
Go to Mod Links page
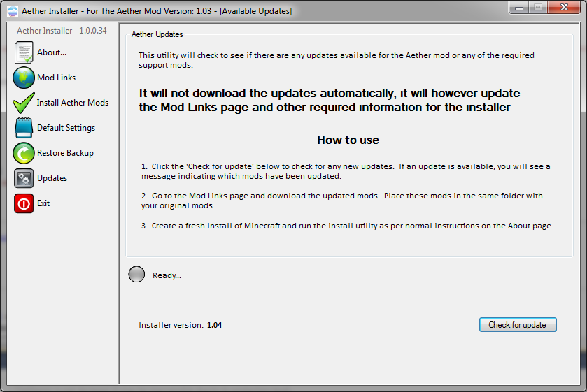click(x=56, y=78)
